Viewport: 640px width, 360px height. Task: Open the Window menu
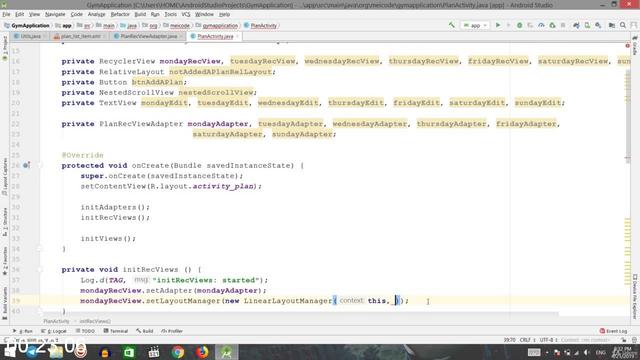point(204,14)
